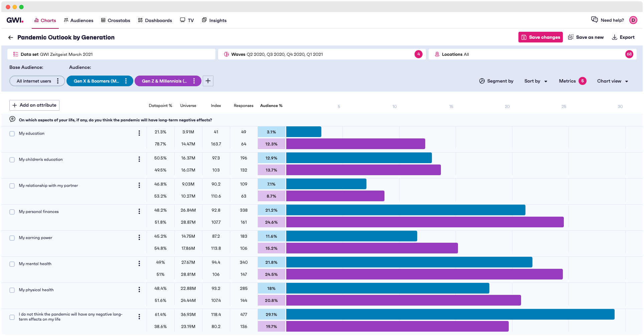Screen dimensions: 644x336
Task: Click the comment icon beside the pandemic question
Action: point(12,119)
